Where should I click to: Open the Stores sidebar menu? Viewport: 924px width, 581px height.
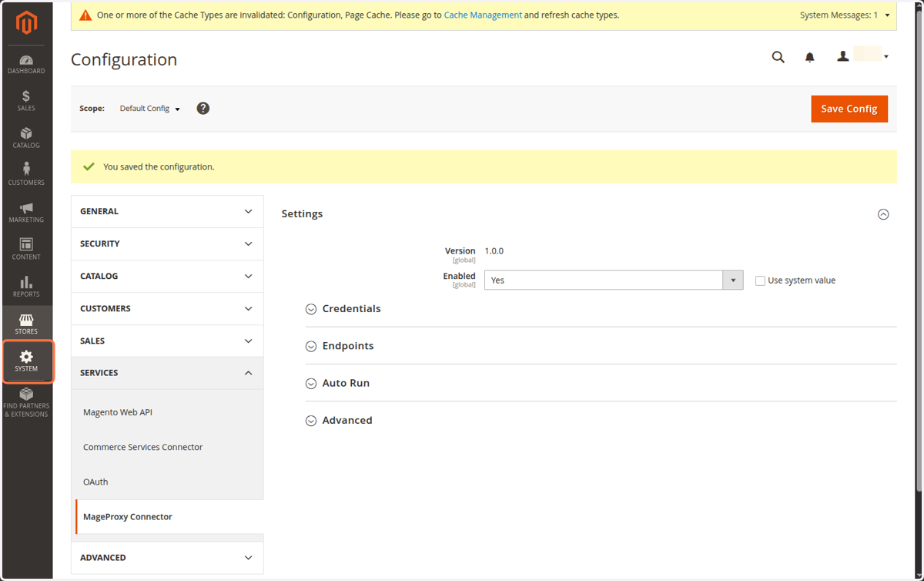click(x=26, y=324)
